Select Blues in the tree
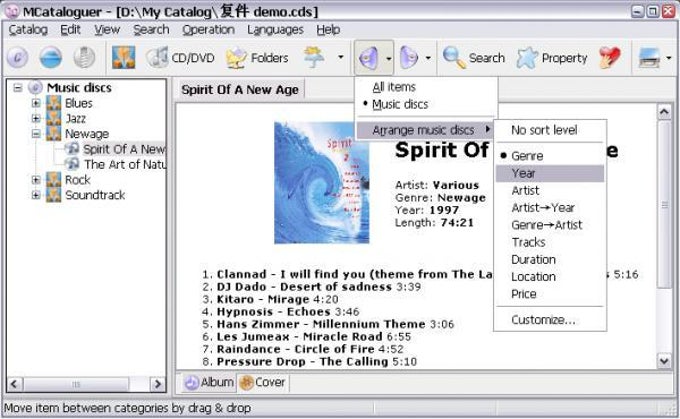Viewport: 680px width, 419px height. pyautogui.click(x=78, y=103)
